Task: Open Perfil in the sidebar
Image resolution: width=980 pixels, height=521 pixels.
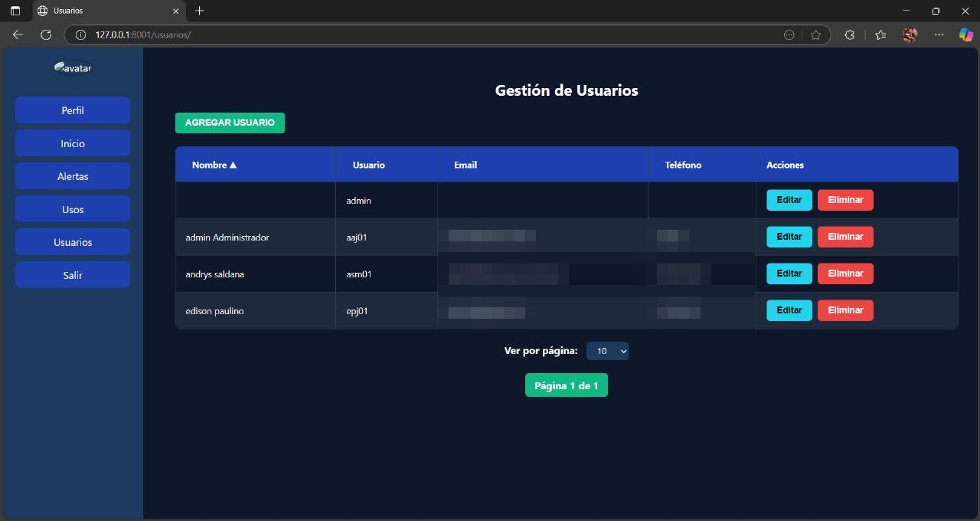Action: 73,110
